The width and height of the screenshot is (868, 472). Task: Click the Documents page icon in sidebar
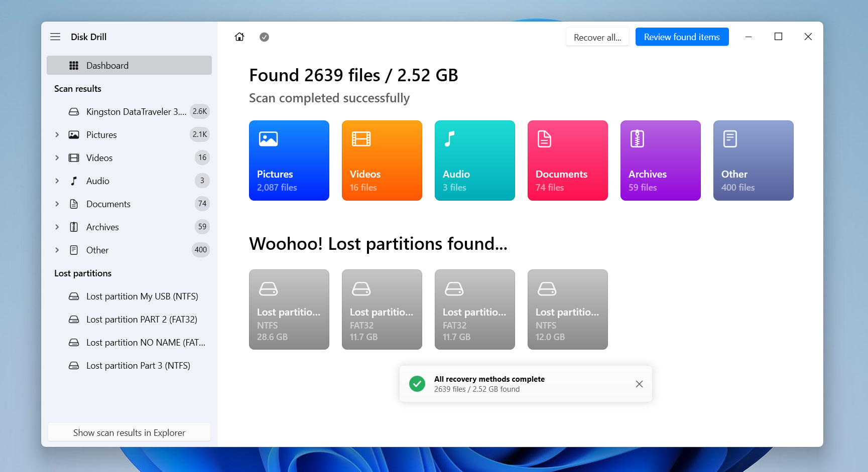click(x=74, y=204)
